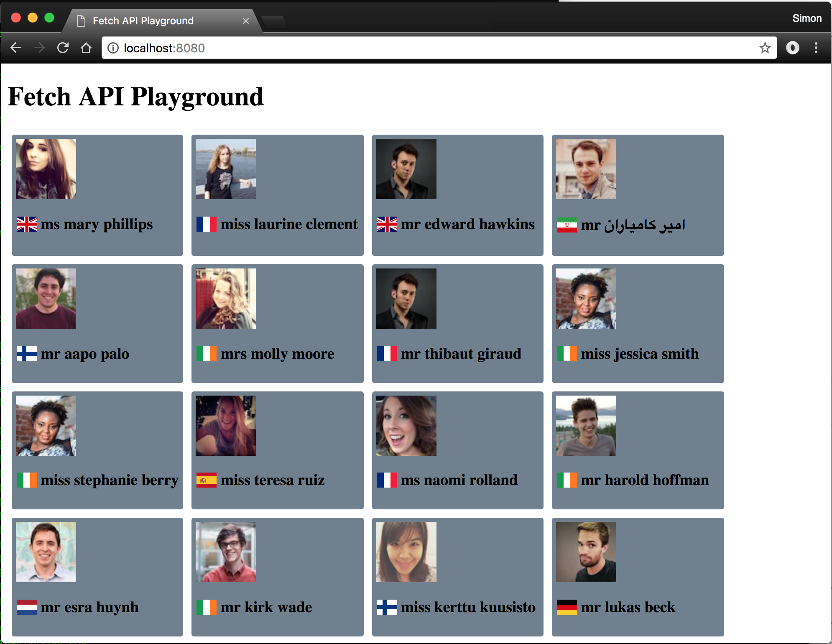The width and height of the screenshot is (832, 644).
Task: Click the Netherlands flag beside esra huynh
Action: point(26,607)
